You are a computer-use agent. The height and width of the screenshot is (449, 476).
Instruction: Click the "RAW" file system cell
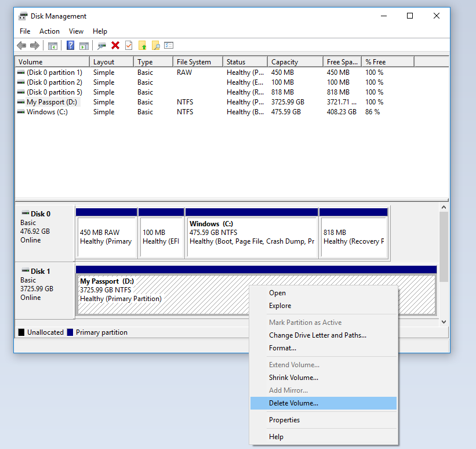[x=184, y=73]
